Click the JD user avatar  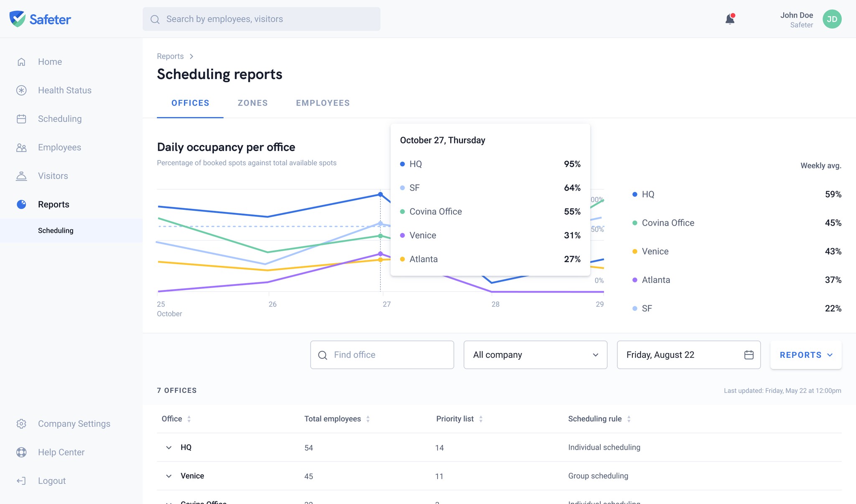click(832, 19)
